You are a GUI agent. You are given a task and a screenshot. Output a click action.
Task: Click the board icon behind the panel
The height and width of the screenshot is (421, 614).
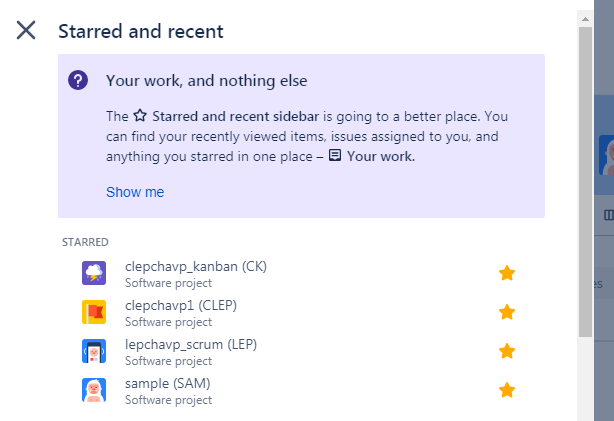609,215
